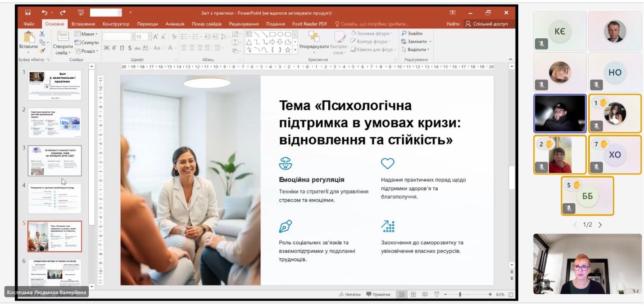Toggle text shadow S formatting
Image resolution: width=644 pixels, height=305 pixels.
coord(130,48)
